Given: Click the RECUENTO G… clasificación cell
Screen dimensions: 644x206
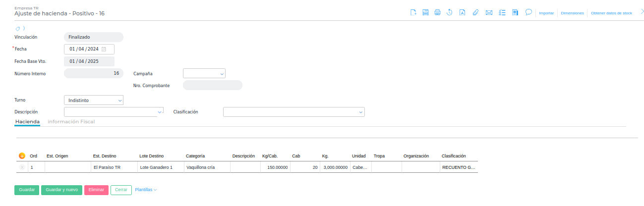Looking at the screenshot, I should (459, 167).
